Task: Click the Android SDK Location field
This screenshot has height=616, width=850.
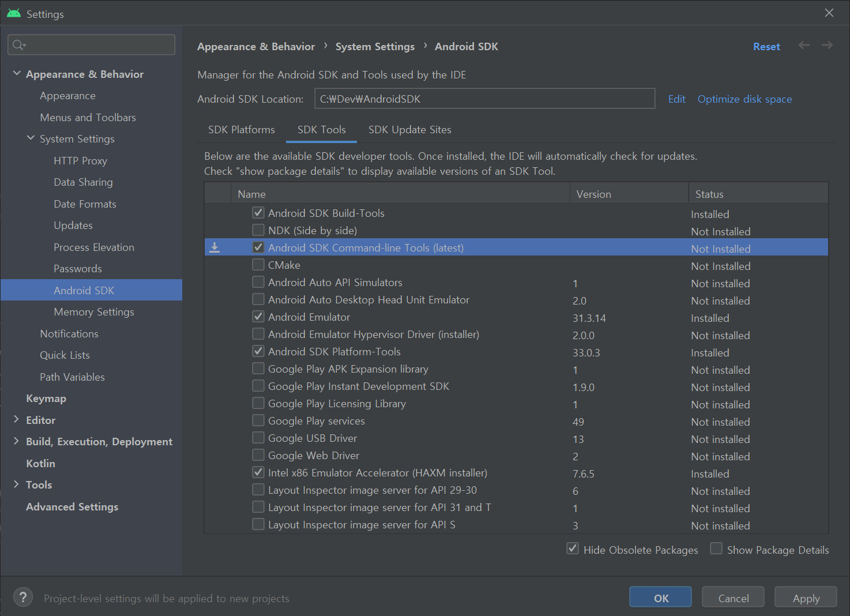Action: click(485, 99)
